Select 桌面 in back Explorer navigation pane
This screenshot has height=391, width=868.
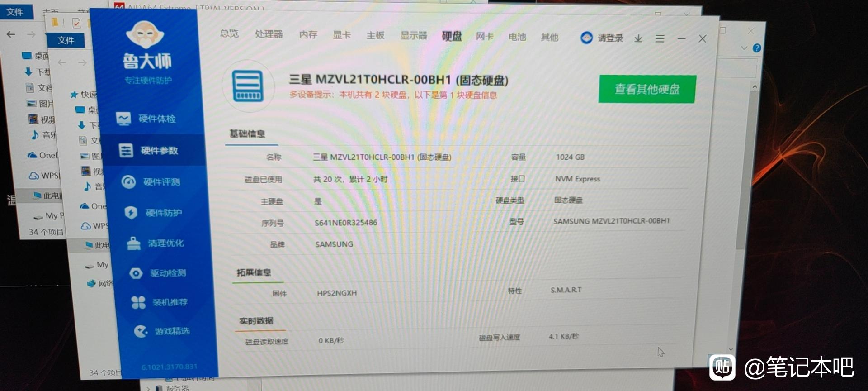pyautogui.click(x=36, y=56)
